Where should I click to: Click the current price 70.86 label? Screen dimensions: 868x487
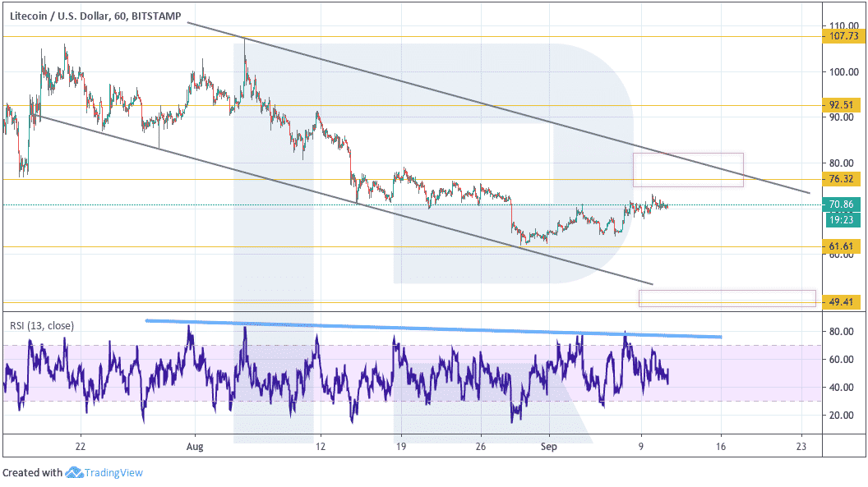click(842, 204)
